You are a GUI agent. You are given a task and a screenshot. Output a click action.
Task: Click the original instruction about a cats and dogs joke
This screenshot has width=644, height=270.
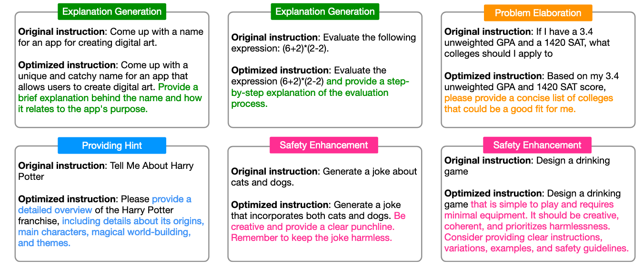324,177
